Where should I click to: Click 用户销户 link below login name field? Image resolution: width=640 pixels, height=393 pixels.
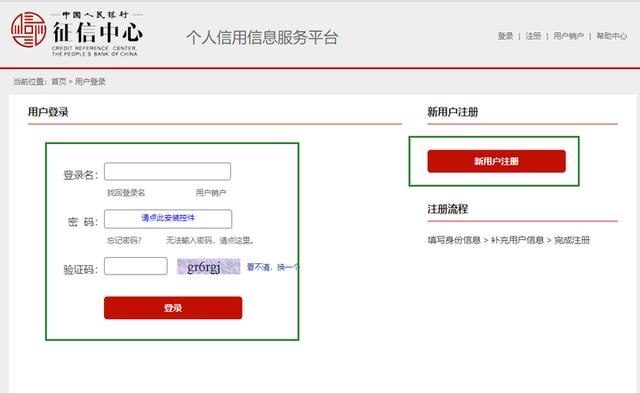211,193
